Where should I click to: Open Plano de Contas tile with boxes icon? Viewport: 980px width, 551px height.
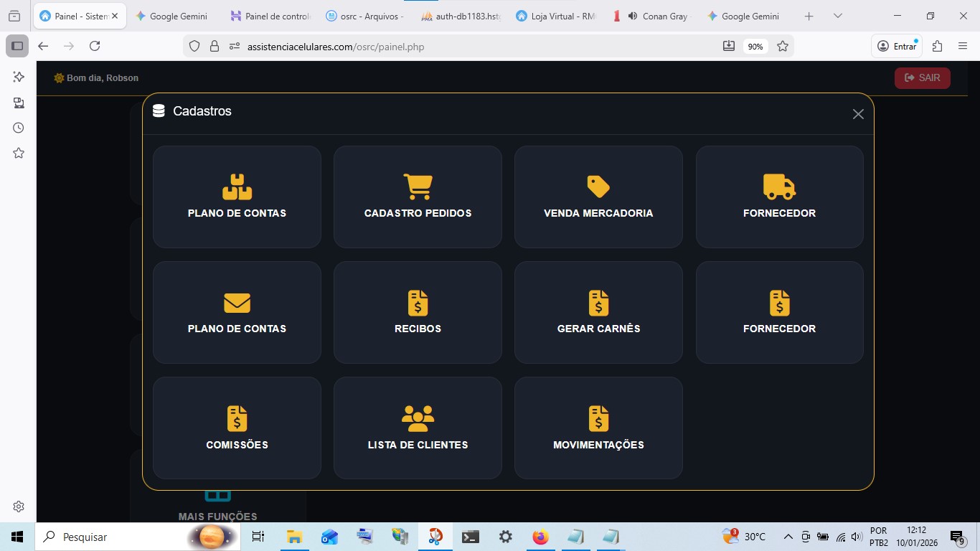[x=237, y=197]
